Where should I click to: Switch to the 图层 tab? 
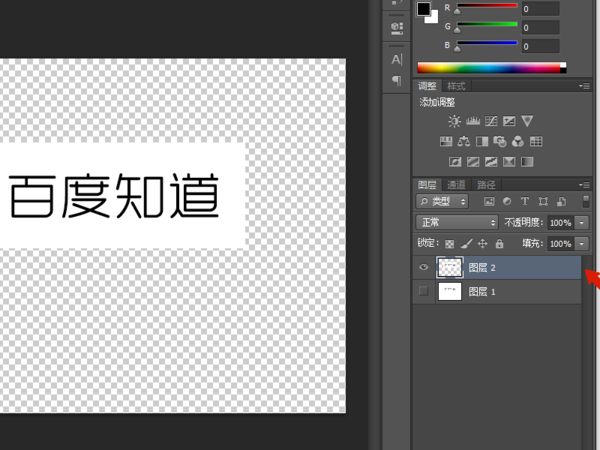[427, 185]
